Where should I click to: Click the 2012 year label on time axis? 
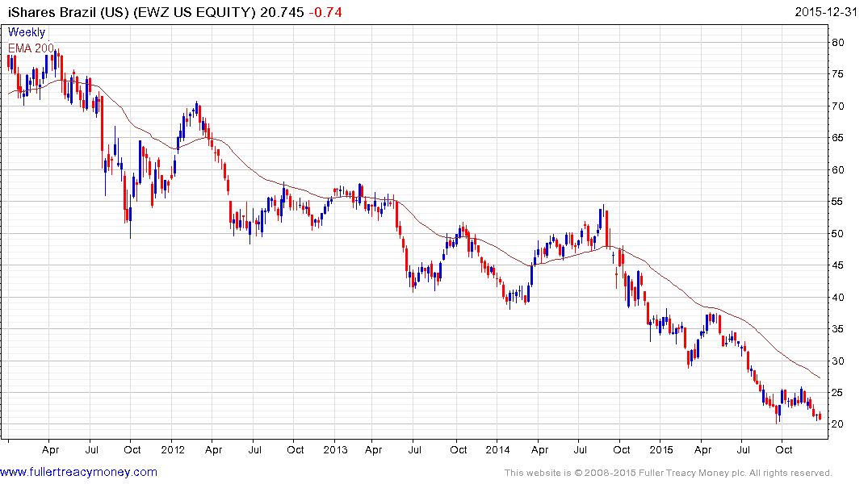(x=173, y=449)
